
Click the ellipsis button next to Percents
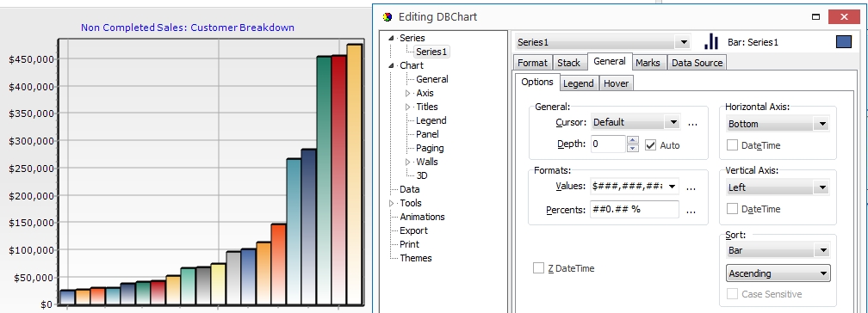[x=691, y=212]
